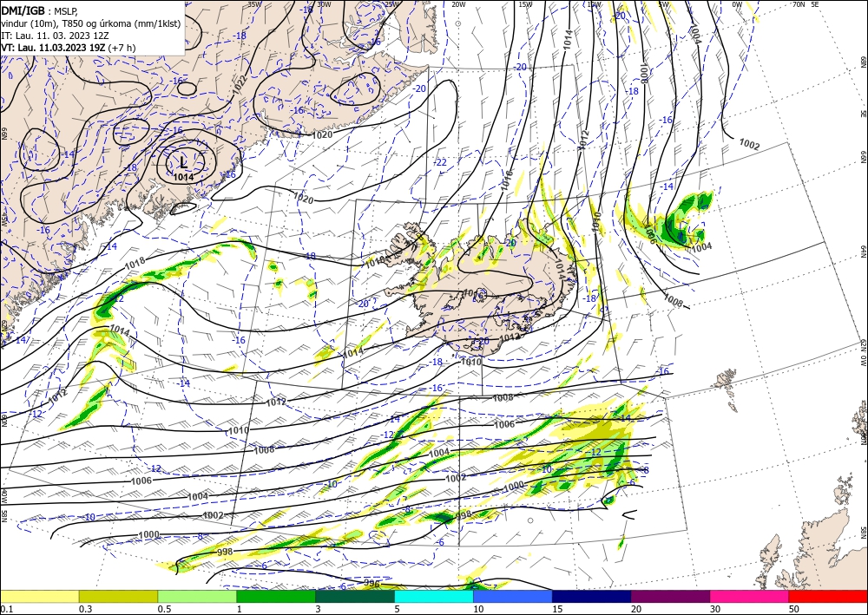Click the '70N 5E' corner label
868x615 pixels.
[806, 4]
